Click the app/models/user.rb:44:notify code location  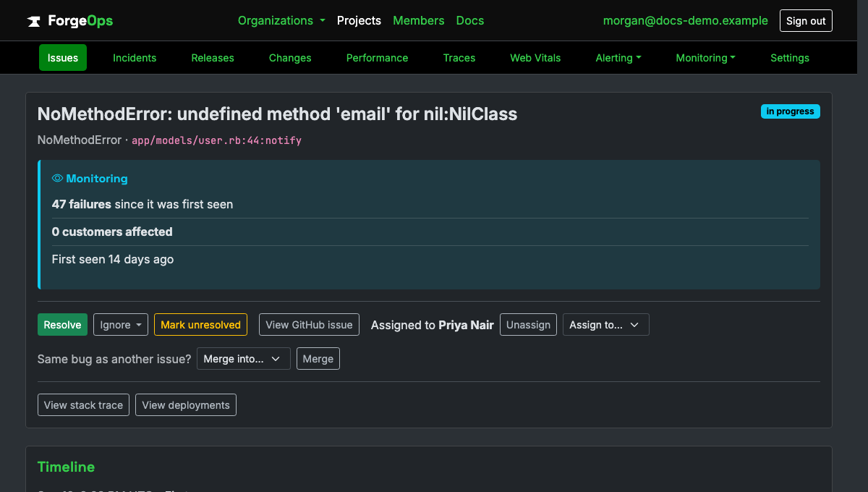pyautogui.click(x=216, y=140)
